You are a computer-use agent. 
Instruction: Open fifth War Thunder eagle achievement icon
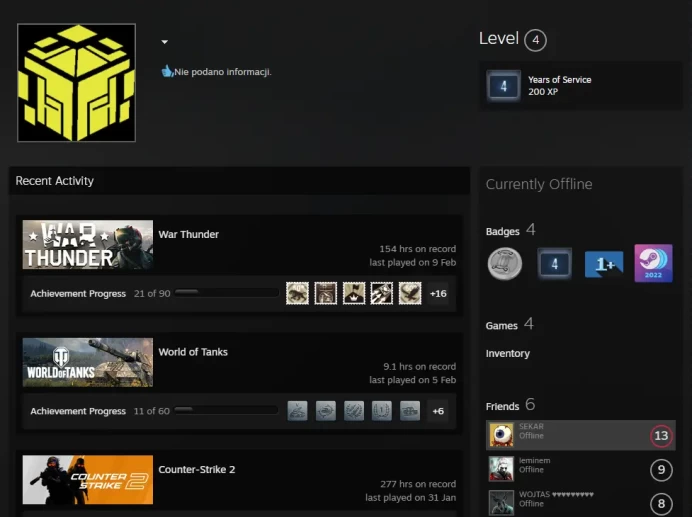[x=410, y=294]
